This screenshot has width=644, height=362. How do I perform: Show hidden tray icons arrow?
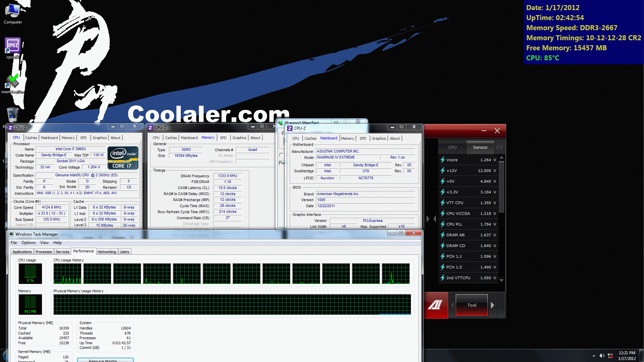pyautogui.click(x=594, y=356)
